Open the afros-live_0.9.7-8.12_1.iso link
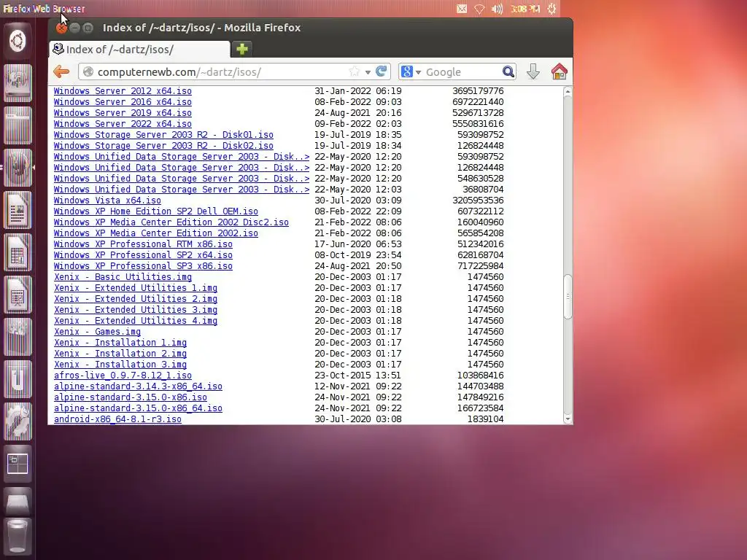 [123, 376]
